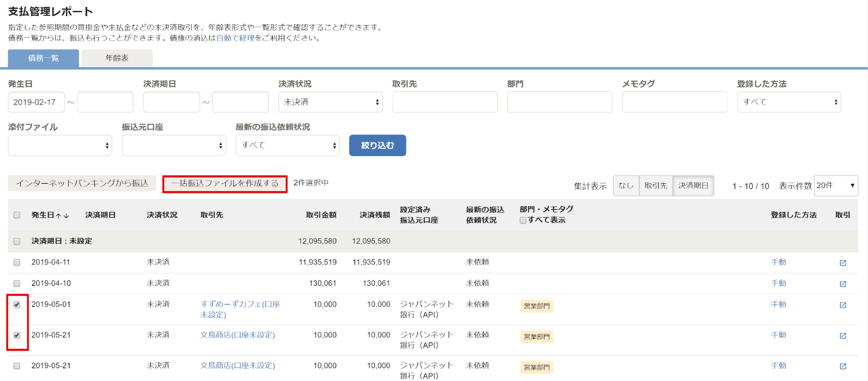
Task: Click 一括振込ファイルを作成する button
Action: pos(225,184)
